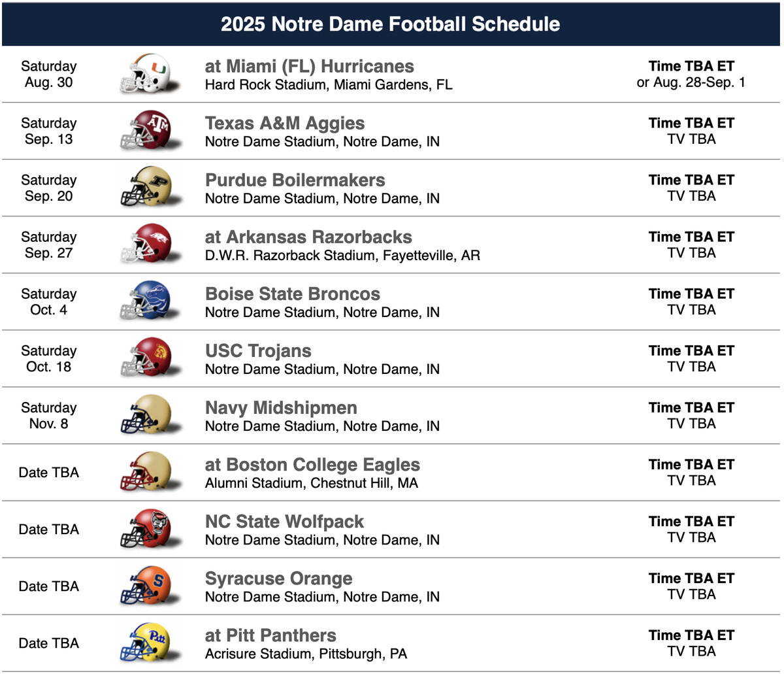
Task: Open the USC Trojans game link
Action: pos(258,350)
